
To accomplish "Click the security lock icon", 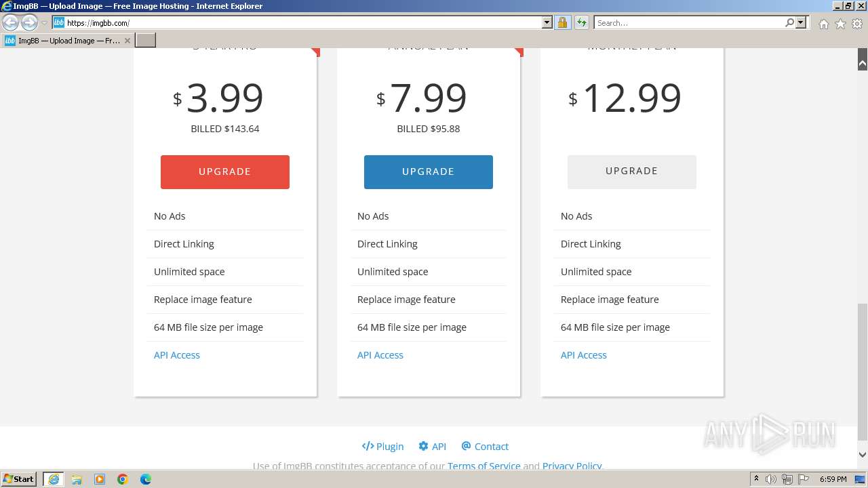I will (x=562, y=22).
